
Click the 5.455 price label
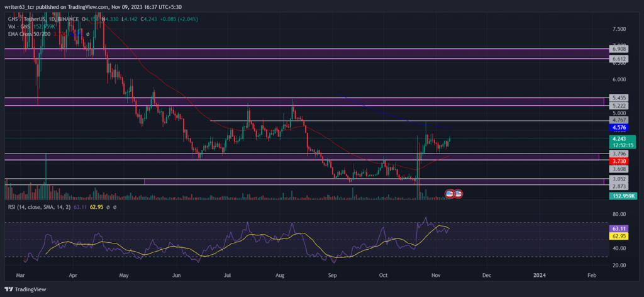coord(619,98)
